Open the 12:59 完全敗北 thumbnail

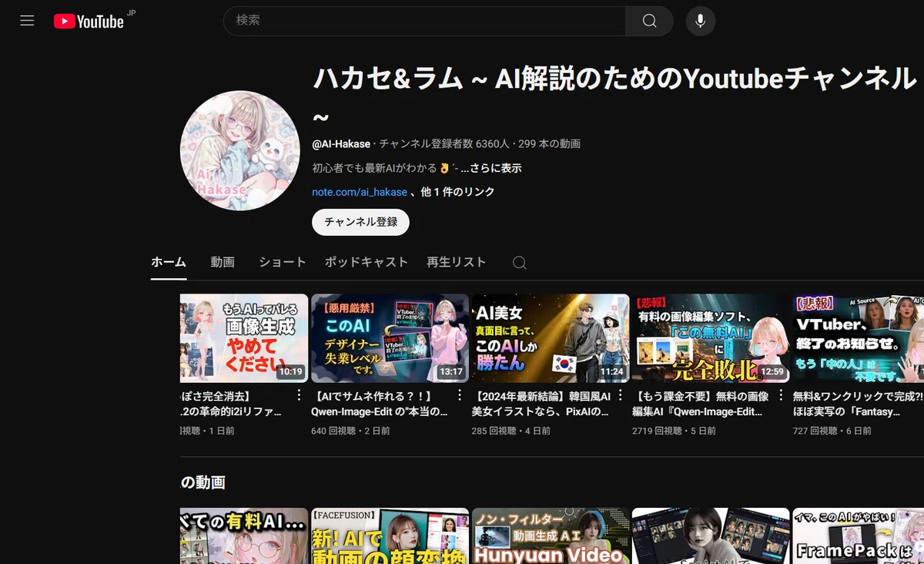click(x=711, y=338)
